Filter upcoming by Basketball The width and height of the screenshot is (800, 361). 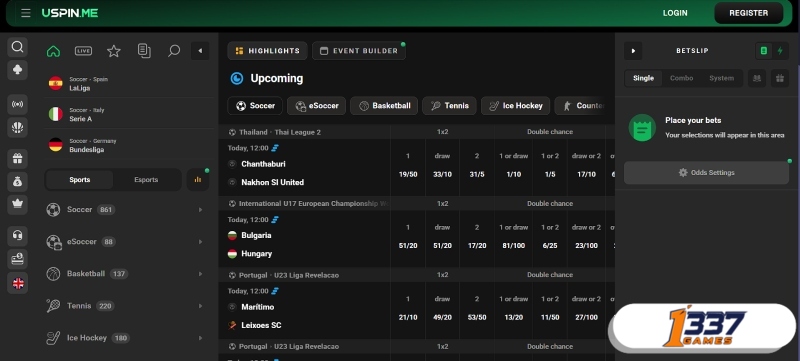384,106
